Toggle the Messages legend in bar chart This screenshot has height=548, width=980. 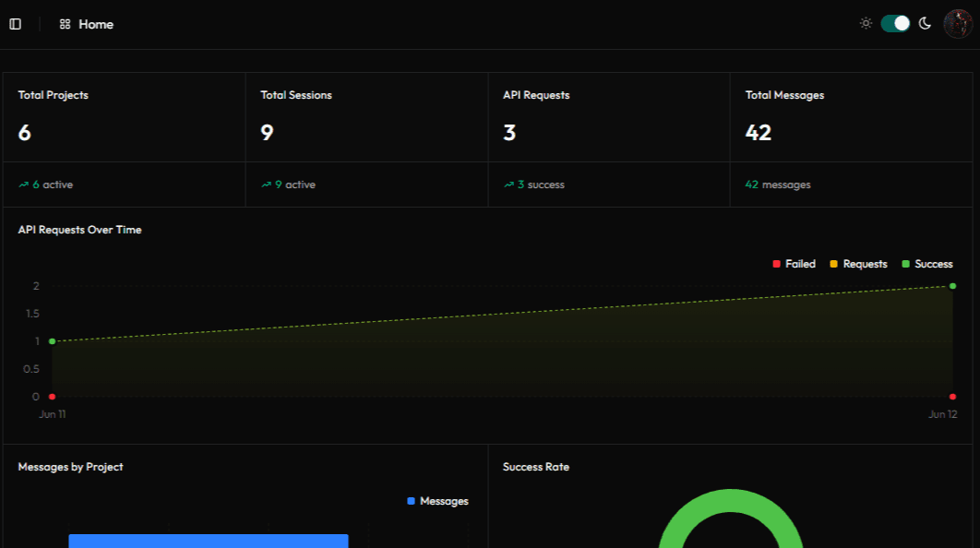pos(437,501)
